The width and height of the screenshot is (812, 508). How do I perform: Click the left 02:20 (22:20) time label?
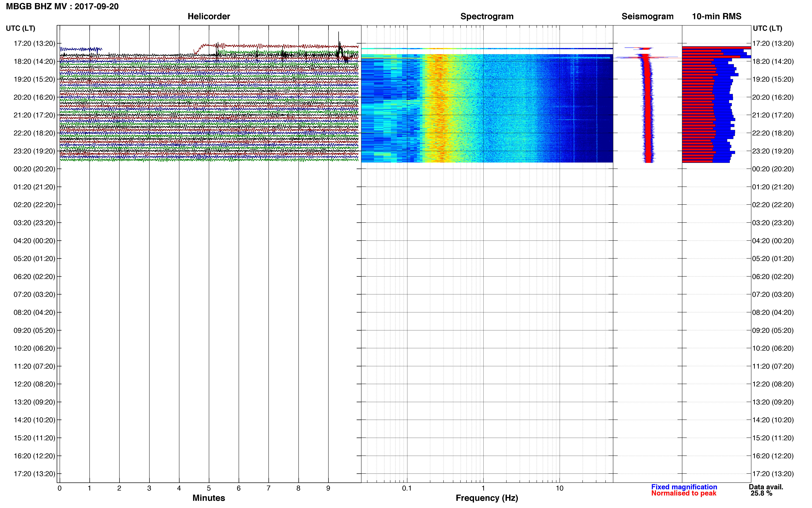[35, 205]
